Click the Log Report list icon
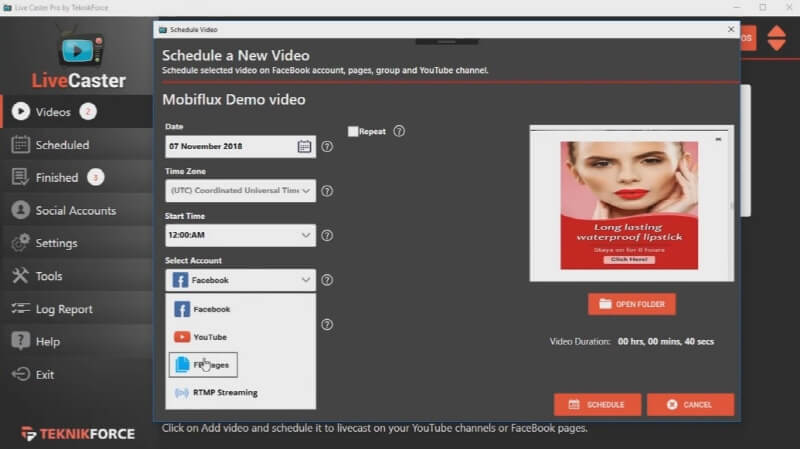 click(20, 308)
